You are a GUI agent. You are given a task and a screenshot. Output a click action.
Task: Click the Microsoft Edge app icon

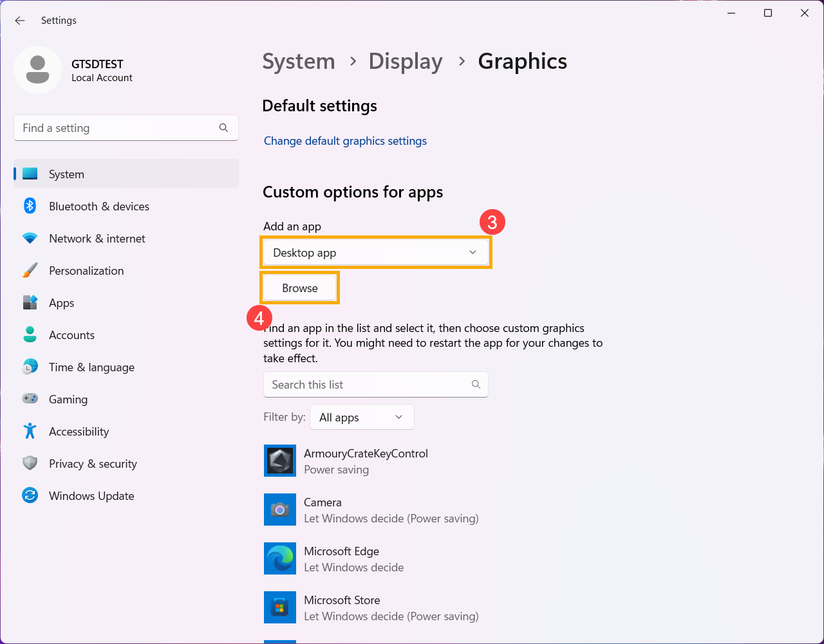point(280,558)
